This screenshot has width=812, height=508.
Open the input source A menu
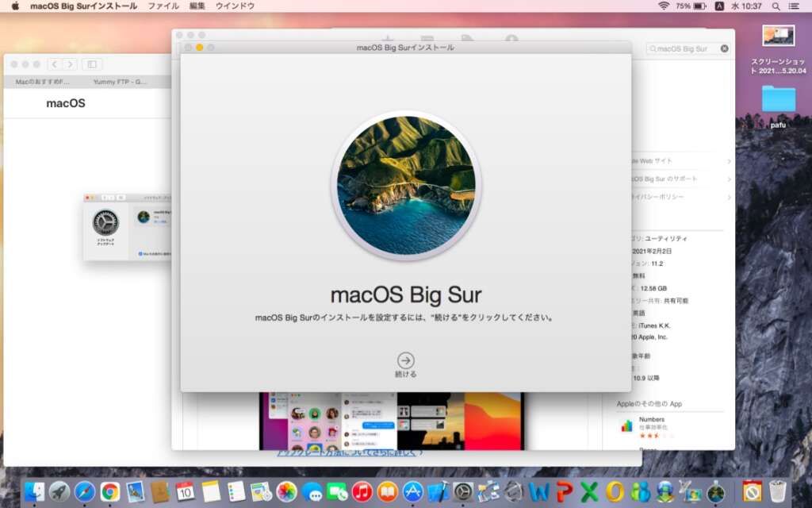[x=718, y=6]
